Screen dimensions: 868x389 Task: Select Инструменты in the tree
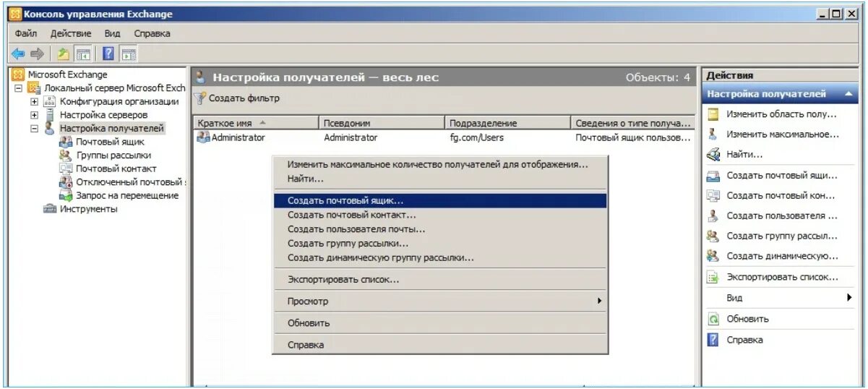pyautogui.click(x=88, y=209)
